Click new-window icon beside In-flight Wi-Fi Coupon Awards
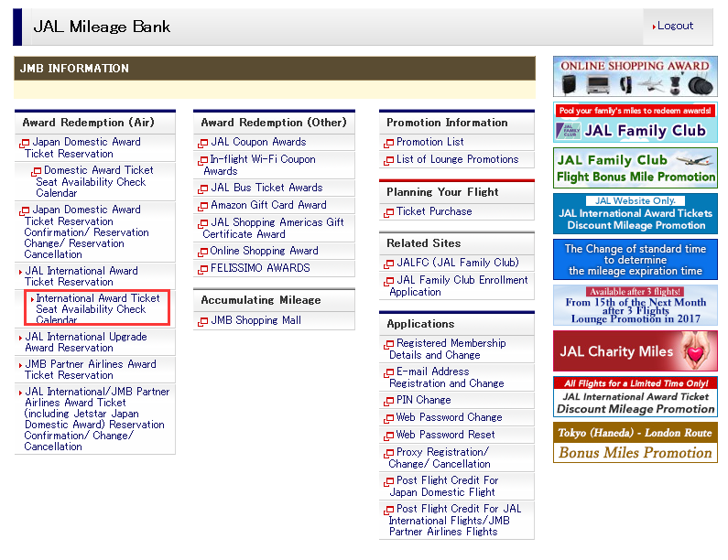The height and width of the screenshot is (560, 728). click(x=203, y=160)
